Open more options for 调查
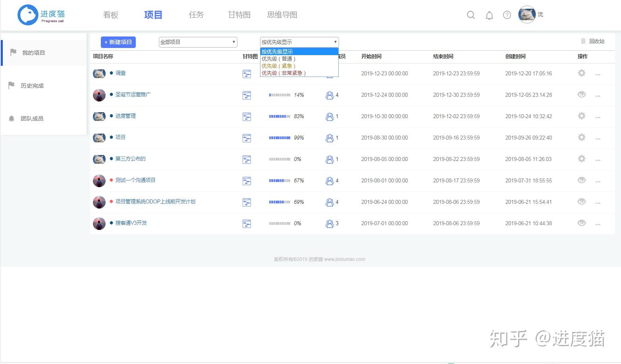621x364 pixels. pyautogui.click(x=598, y=75)
